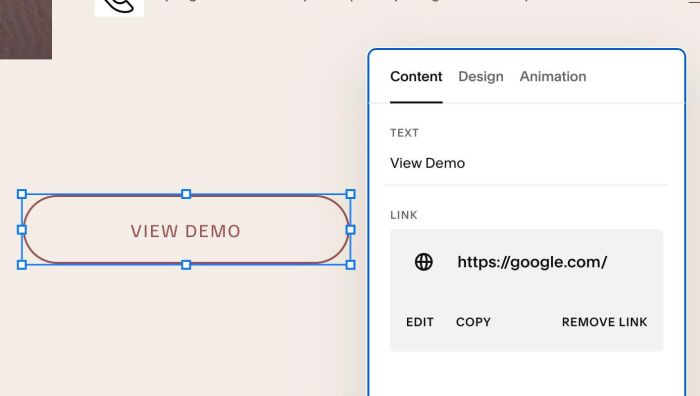This screenshot has height=396, width=700.
Task: Click the top-center resize handle of the button
Action: (x=186, y=194)
